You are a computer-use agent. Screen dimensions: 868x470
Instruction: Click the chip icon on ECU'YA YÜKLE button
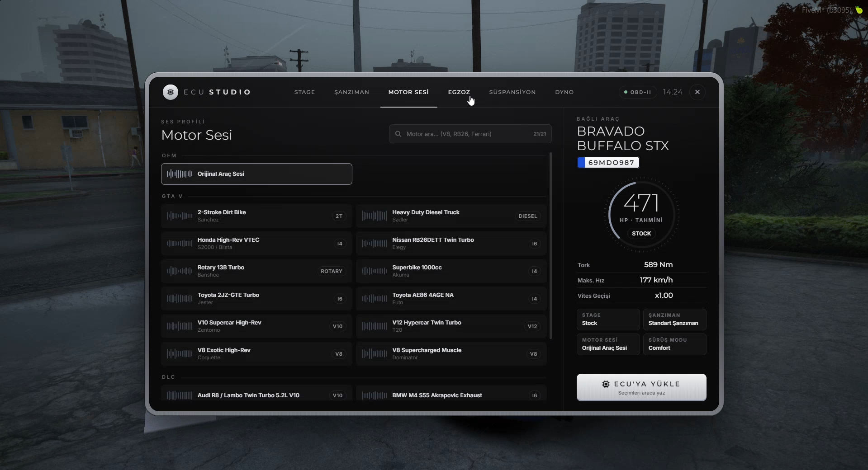click(x=606, y=384)
